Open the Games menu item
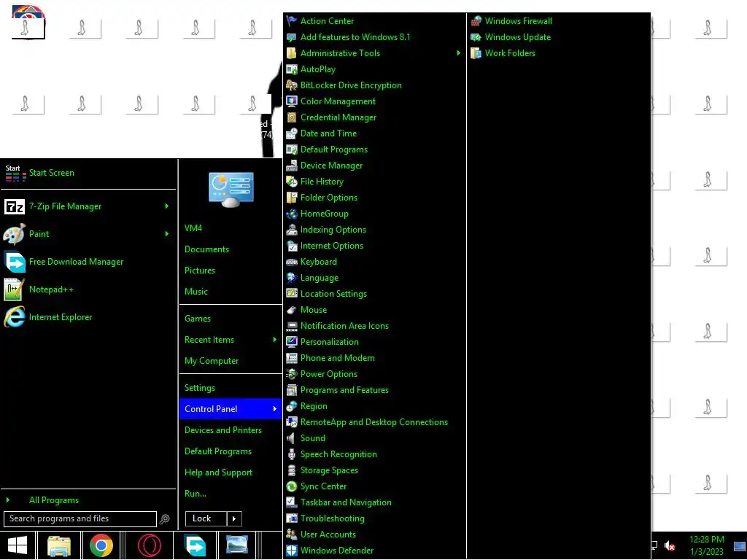This screenshot has height=560, width=747. pos(198,319)
